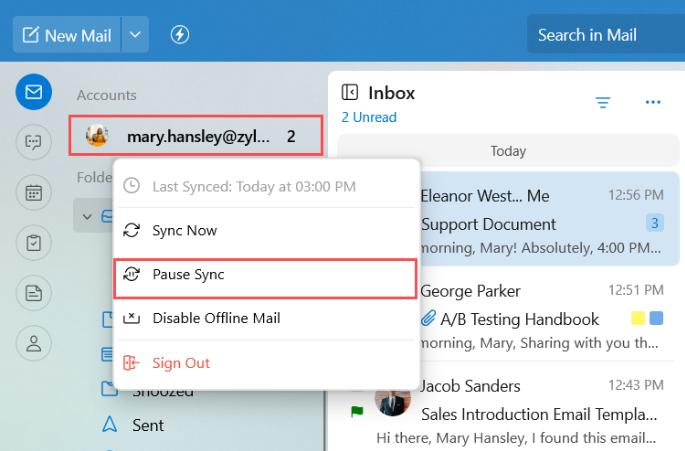Click the Sent folder arrow icon
This screenshot has width=685, height=451.
pos(109,424)
